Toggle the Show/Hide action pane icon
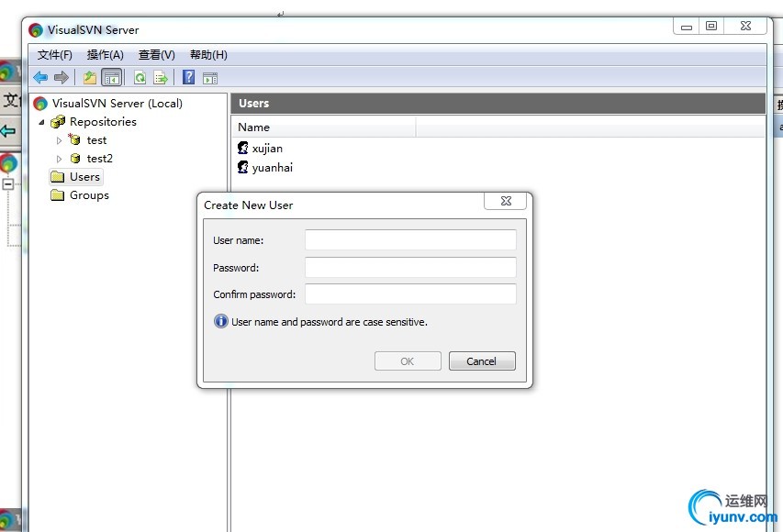The image size is (783, 532). tap(210, 78)
